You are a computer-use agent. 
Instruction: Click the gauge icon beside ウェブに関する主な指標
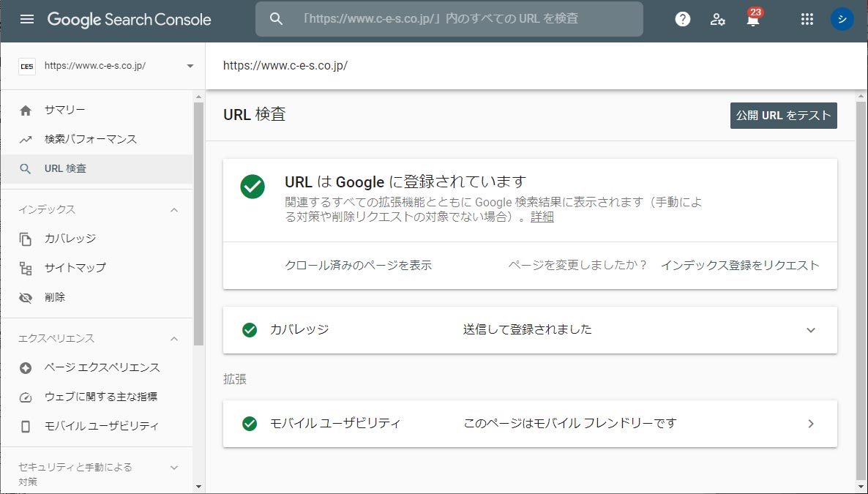point(26,397)
